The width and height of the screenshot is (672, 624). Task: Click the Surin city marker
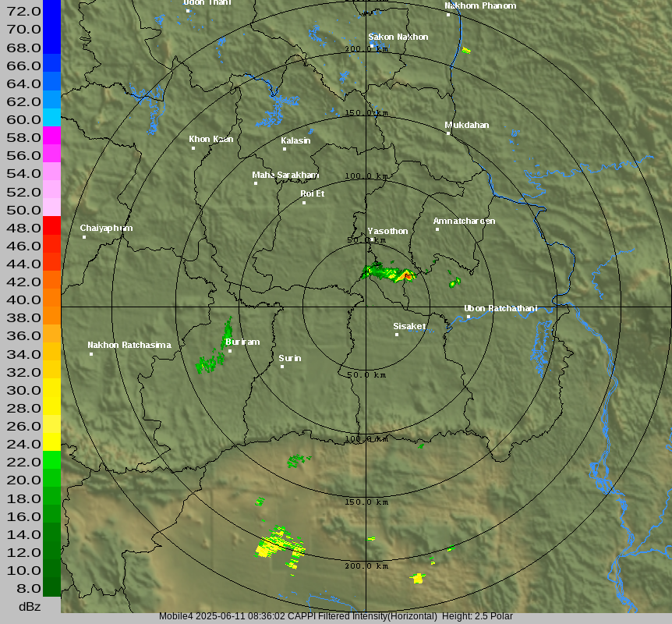[282, 367]
